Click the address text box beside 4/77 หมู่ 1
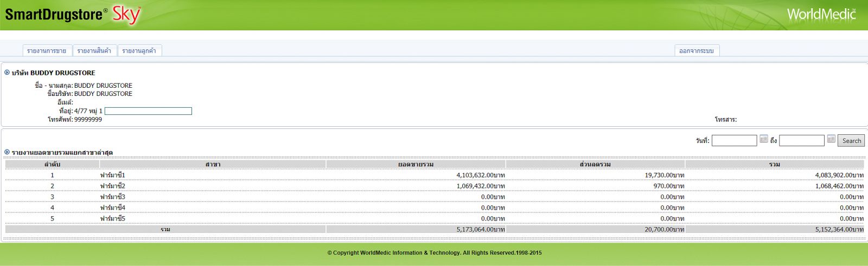Image resolution: width=868 pixels, height=266 pixels. [148, 111]
